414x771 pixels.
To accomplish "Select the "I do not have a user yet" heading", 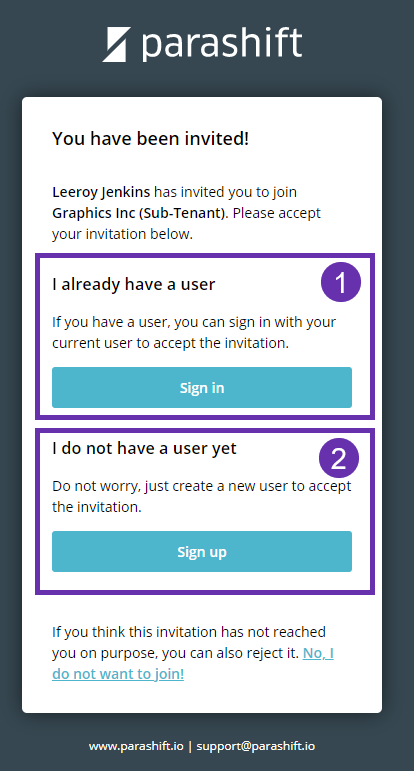I will pyautogui.click(x=144, y=448).
